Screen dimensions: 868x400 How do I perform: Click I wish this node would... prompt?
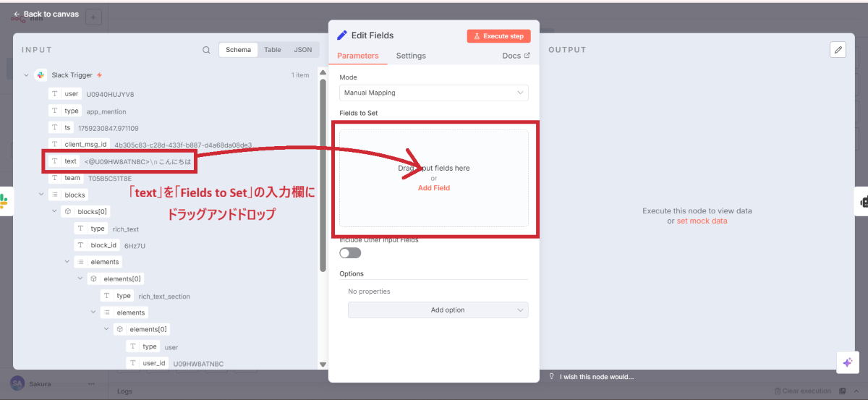point(591,376)
